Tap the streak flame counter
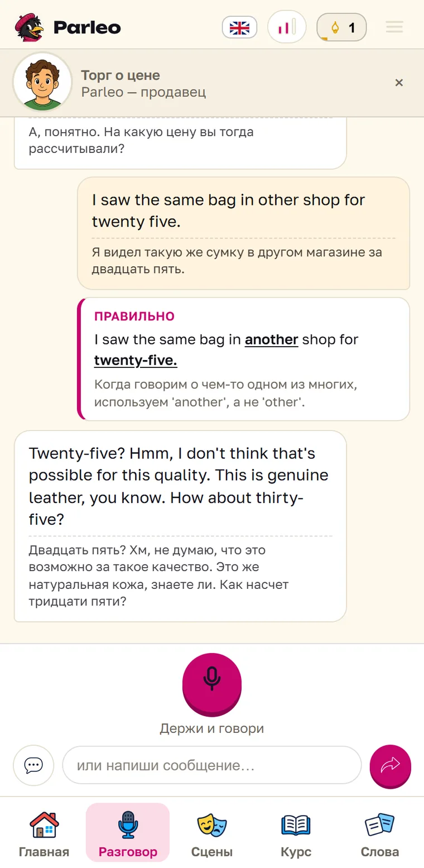Viewport: 424px width, 868px height. pyautogui.click(x=341, y=27)
